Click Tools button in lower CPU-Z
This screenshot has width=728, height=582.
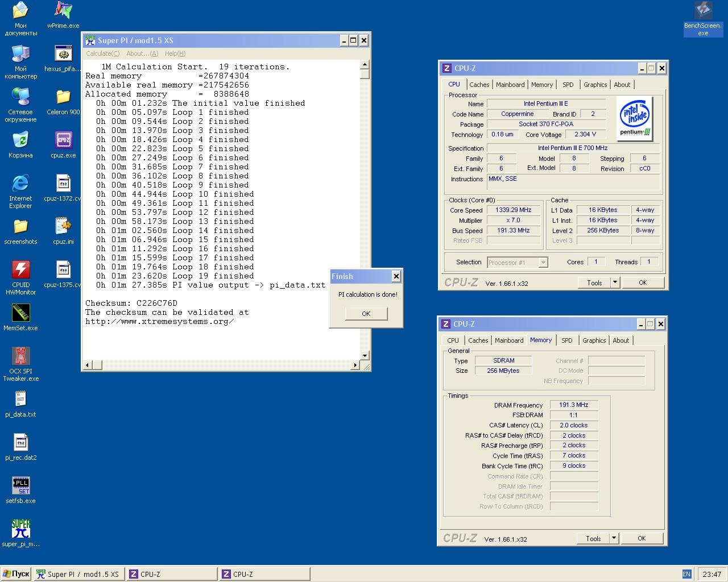click(x=593, y=538)
